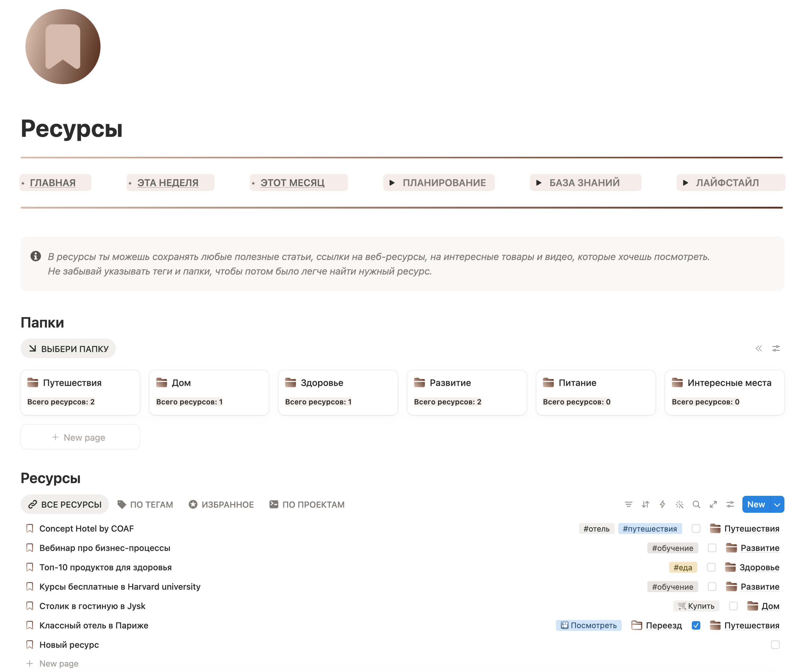The image size is (802, 672).
Task: Open resources database in full page
Action: [713, 504]
